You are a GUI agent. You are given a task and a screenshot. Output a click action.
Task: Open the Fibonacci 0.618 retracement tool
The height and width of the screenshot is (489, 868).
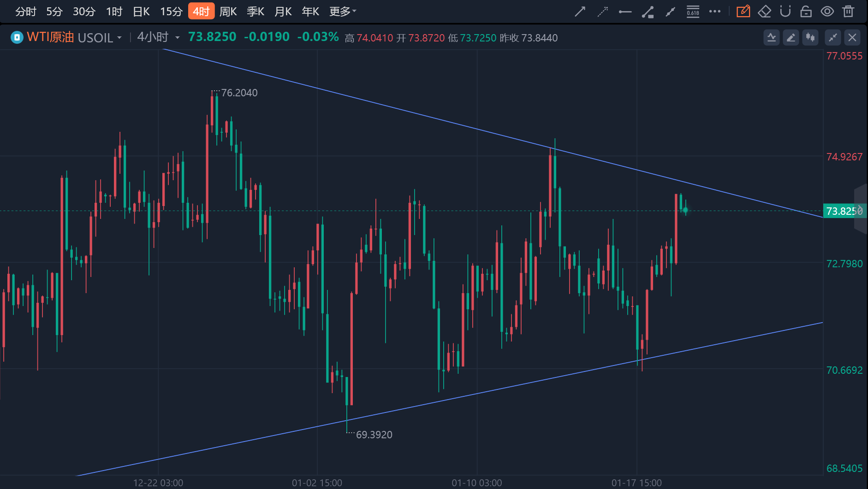693,12
